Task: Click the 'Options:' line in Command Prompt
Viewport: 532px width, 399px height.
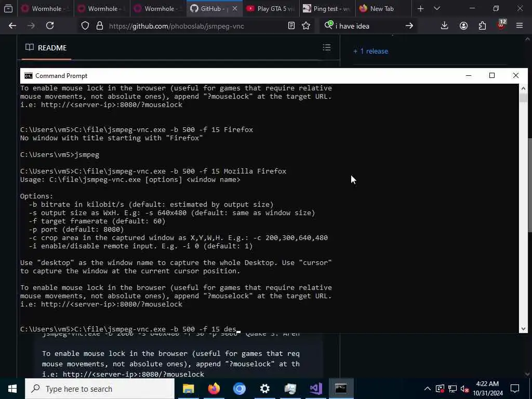Action: pyautogui.click(x=37, y=196)
